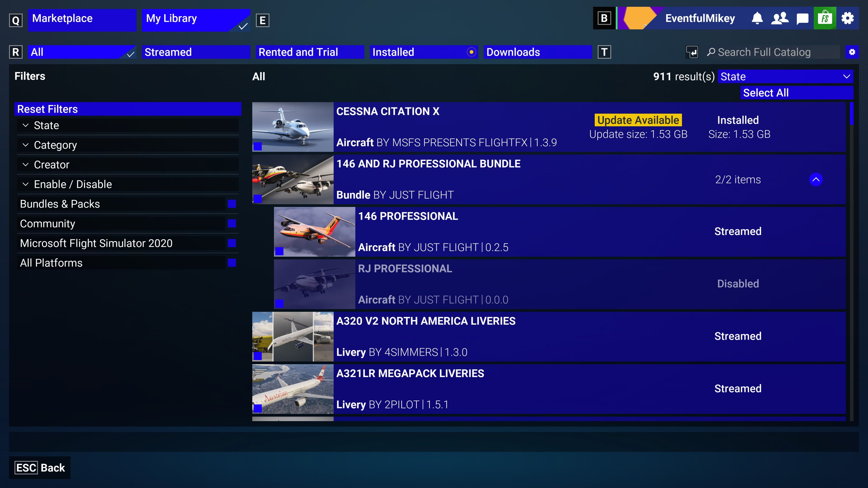Toggle the Community filter checkbox

tap(232, 223)
